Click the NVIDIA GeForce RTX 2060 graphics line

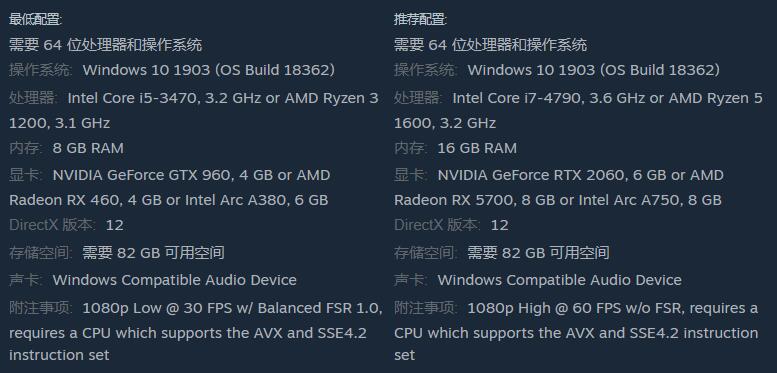(x=580, y=175)
